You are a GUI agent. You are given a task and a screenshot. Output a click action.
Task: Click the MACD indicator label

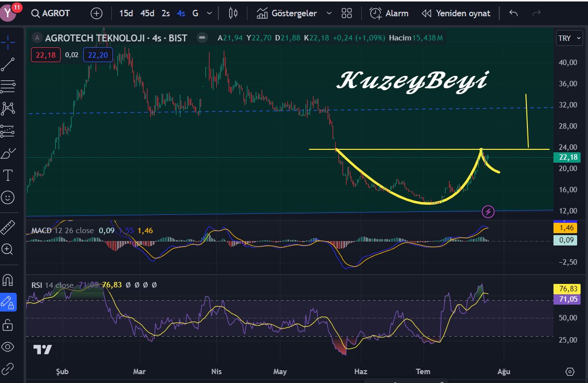click(41, 231)
